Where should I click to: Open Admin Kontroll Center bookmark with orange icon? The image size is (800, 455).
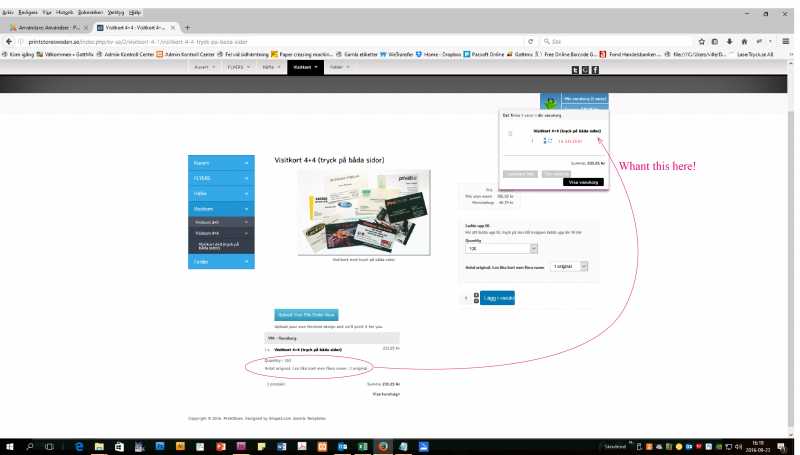click(185, 54)
